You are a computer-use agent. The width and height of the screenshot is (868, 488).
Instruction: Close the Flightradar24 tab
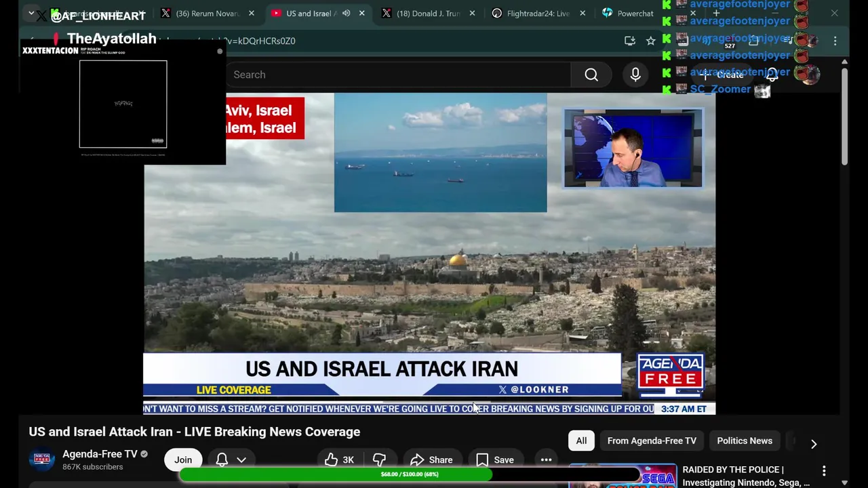[583, 14]
